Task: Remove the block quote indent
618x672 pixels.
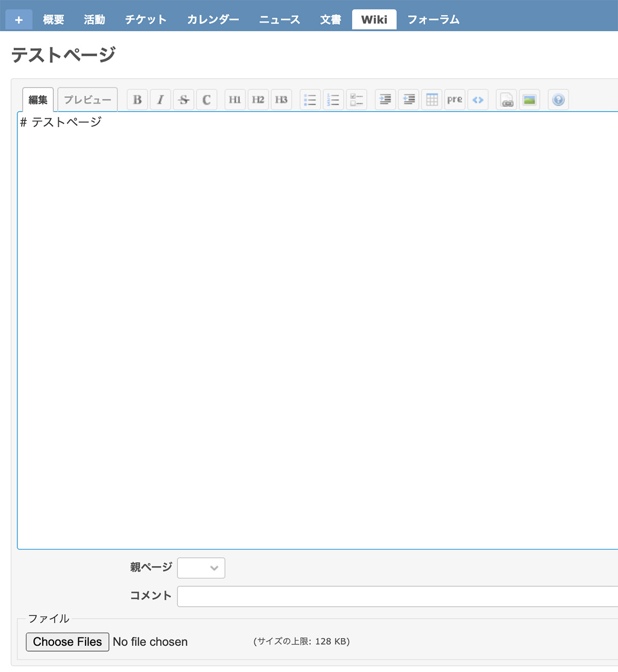Action: pos(408,99)
